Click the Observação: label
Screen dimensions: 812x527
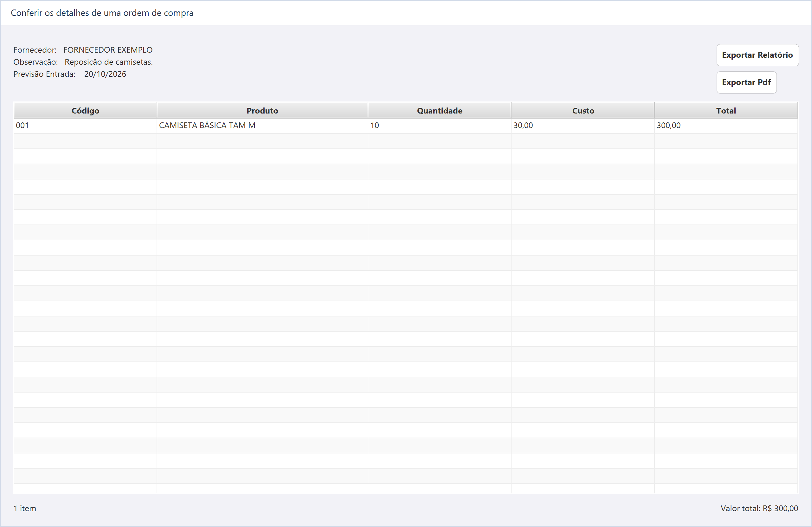(35, 62)
